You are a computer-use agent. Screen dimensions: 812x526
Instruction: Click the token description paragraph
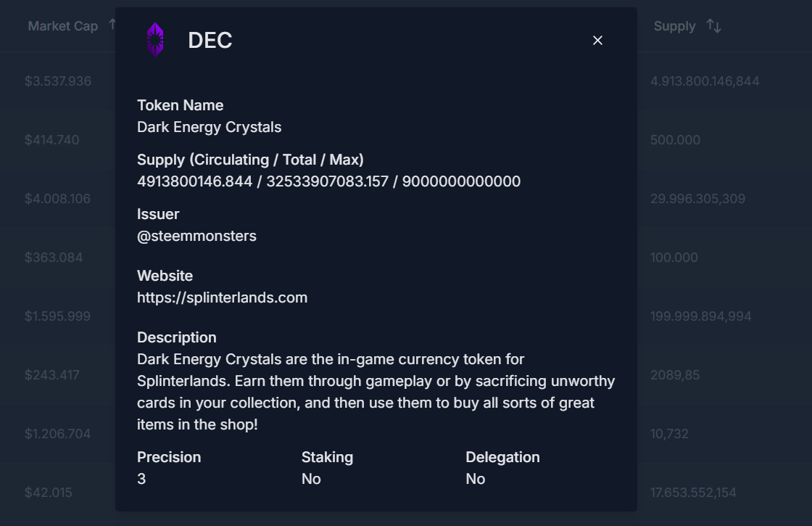[376, 392]
